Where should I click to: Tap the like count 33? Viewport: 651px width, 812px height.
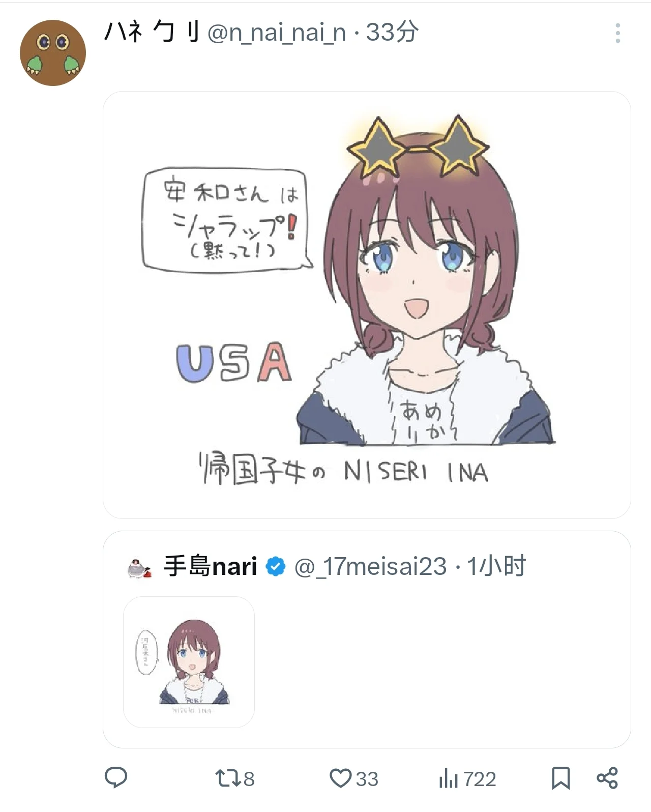[367, 779]
